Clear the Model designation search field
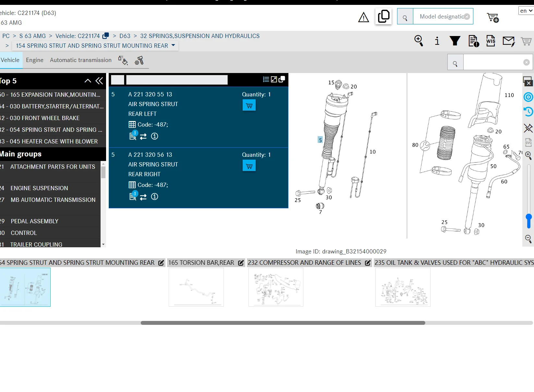The image size is (534, 392). pyautogui.click(x=467, y=17)
